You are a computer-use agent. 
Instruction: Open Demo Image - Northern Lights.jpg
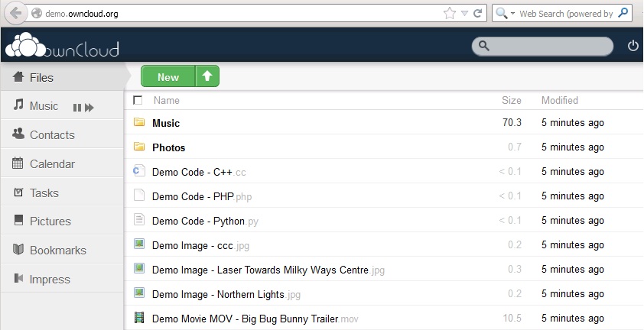coord(226,294)
